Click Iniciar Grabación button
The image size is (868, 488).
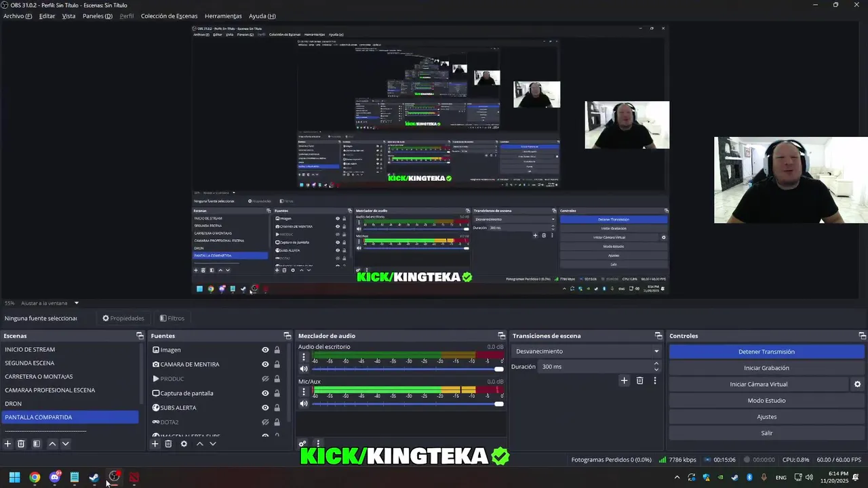(766, 368)
